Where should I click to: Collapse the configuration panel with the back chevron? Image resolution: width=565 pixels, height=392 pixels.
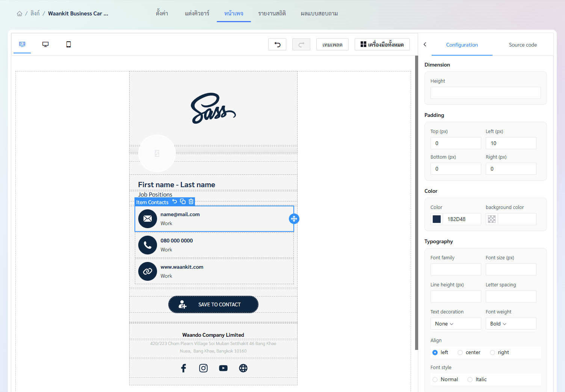[425, 44]
